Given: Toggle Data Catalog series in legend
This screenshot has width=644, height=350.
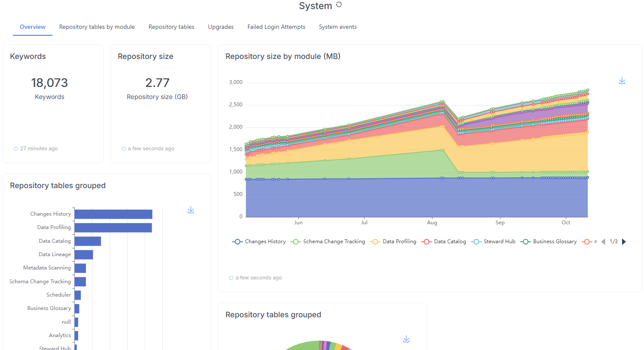Looking at the screenshot, I should [444, 242].
